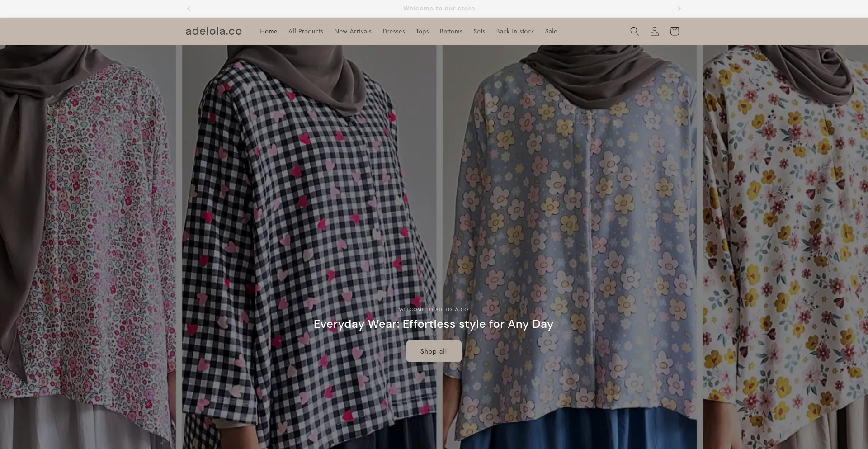Click the account login icon
868x449 pixels.
654,31
